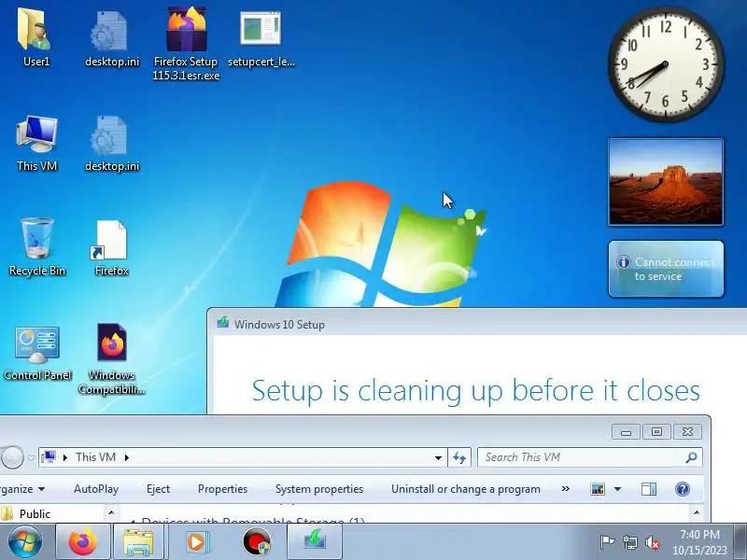
Task: Click the analog clock gadget
Action: point(666,63)
